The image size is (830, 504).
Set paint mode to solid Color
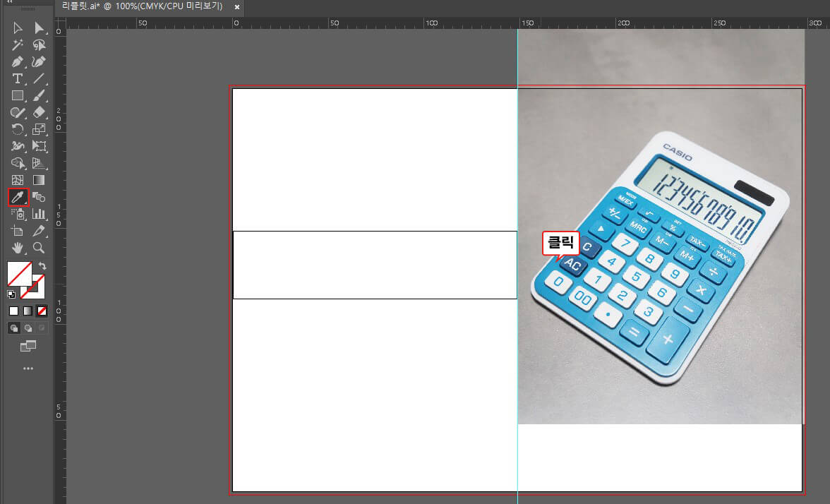tap(14, 311)
